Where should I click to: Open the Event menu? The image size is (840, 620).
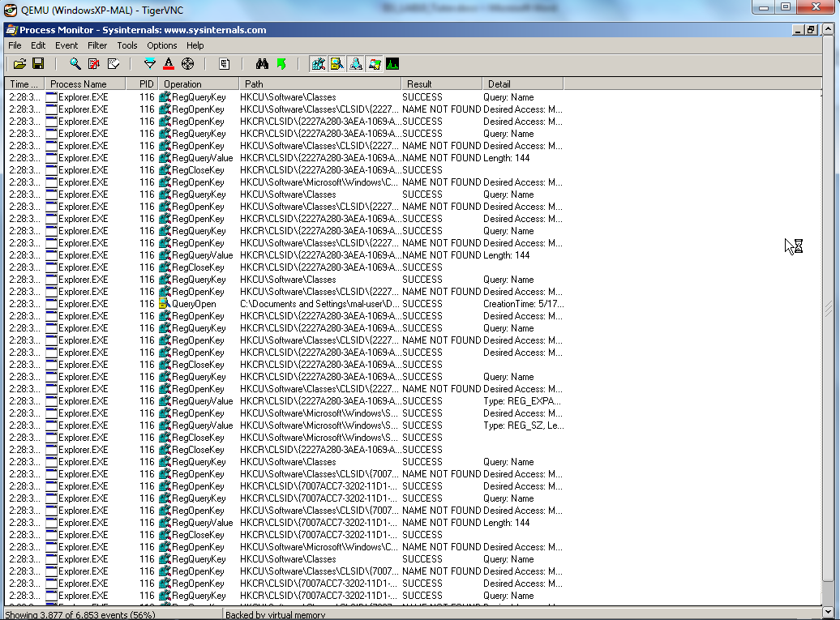[x=66, y=45]
